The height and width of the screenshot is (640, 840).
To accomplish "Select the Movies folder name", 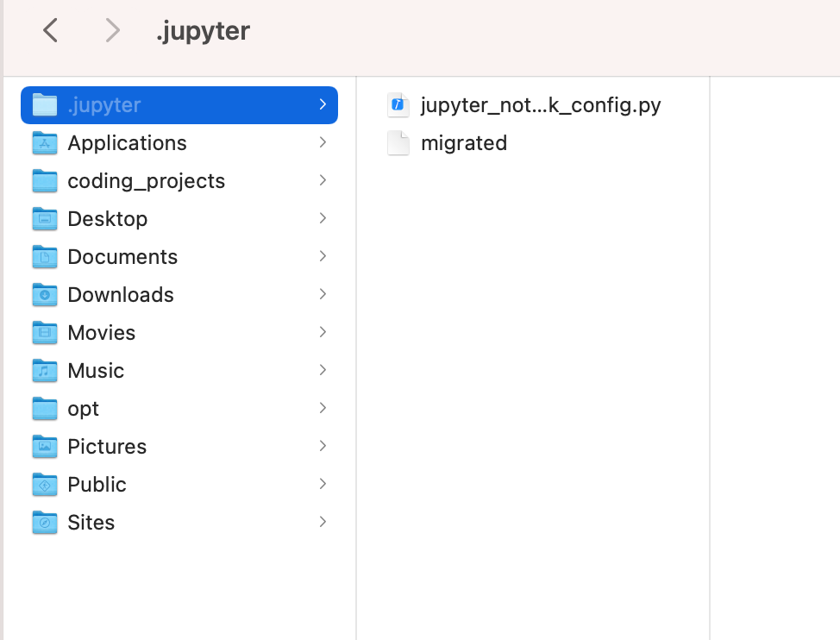I will [102, 333].
